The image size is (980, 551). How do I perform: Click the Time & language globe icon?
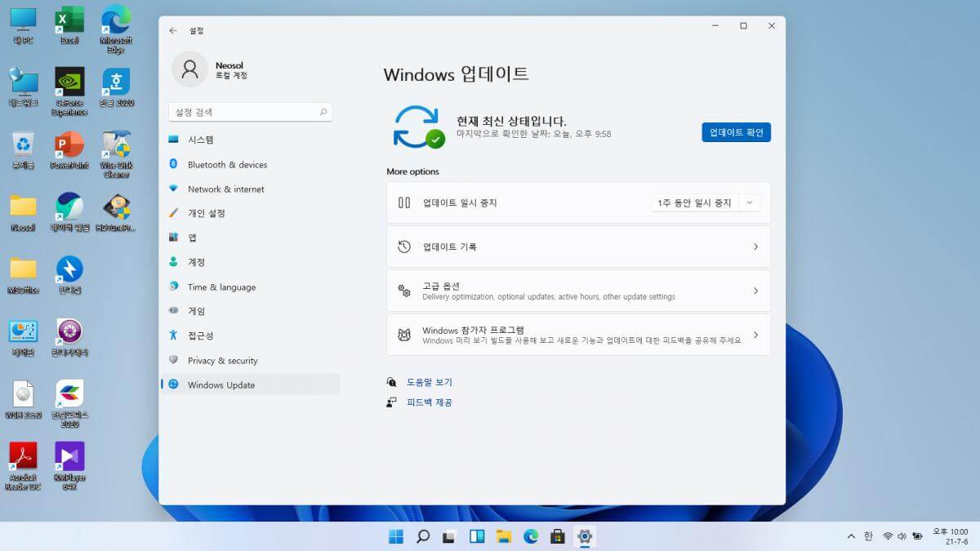tap(173, 287)
